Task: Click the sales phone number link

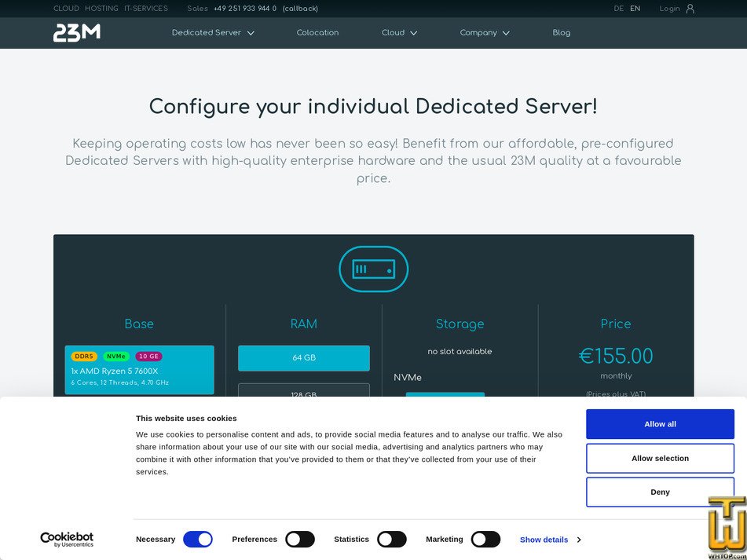Action: tap(245, 9)
